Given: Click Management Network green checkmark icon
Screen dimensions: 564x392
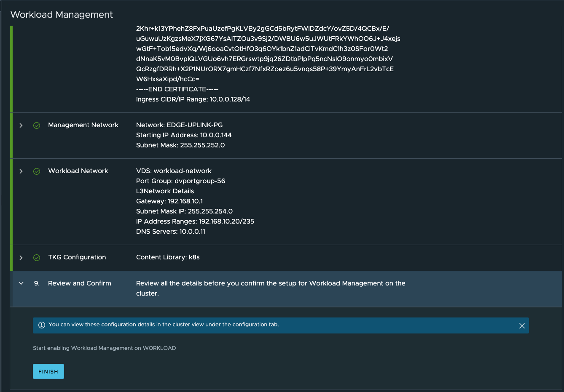Looking at the screenshot, I should click(37, 125).
